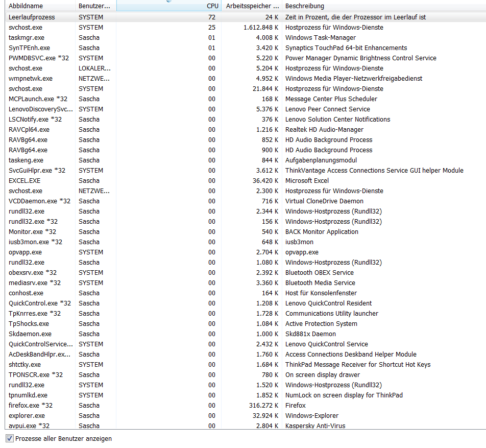
Task: Select the mediasrv.exe *32 process
Action: (246, 283)
